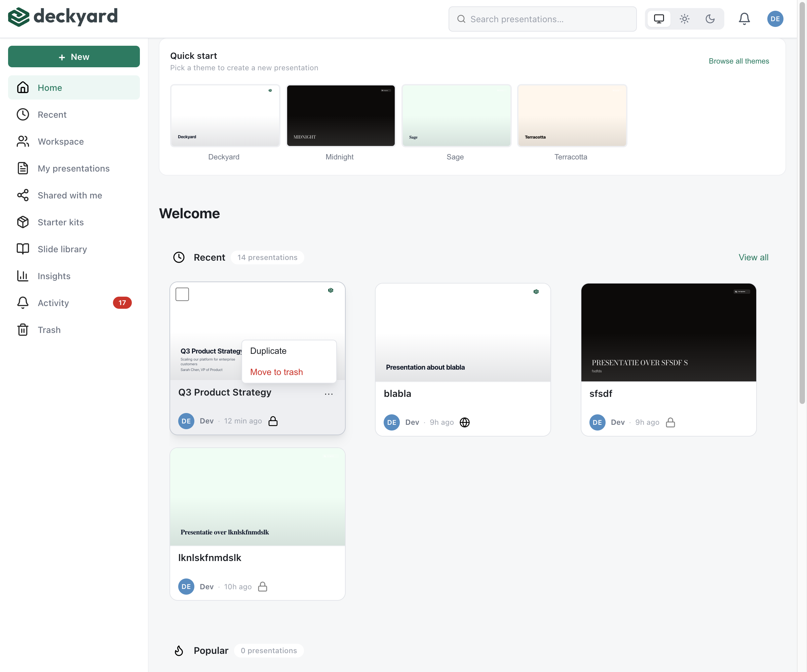Pick the Deckyard theme thumbnail
This screenshot has height=672, width=807.
(x=225, y=116)
